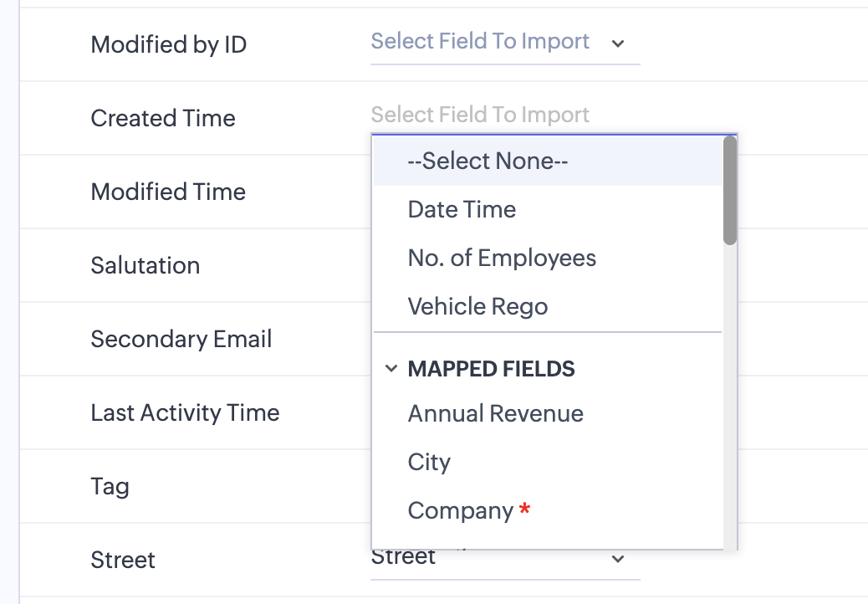Click the Last Activity Time label
This screenshot has height=604, width=868.
(185, 412)
